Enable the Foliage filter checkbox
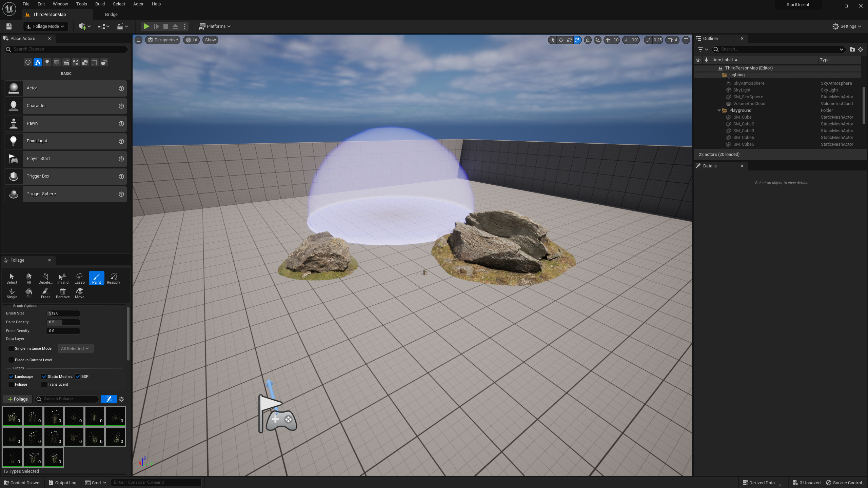The width and height of the screenshot is (868, 488). tap(11, 384)
